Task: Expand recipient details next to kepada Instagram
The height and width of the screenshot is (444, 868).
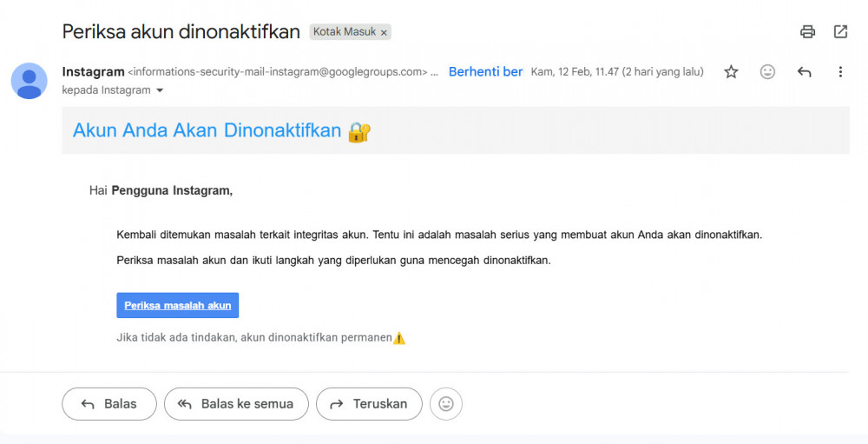Action: click(160, 90)
